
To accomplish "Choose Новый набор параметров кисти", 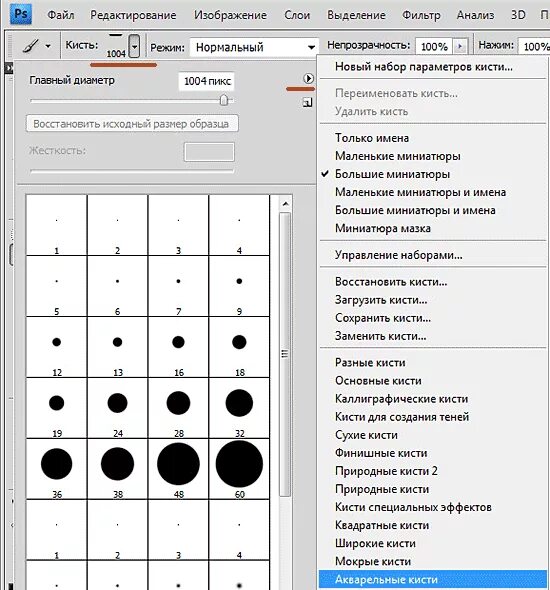I will [424, 67].
